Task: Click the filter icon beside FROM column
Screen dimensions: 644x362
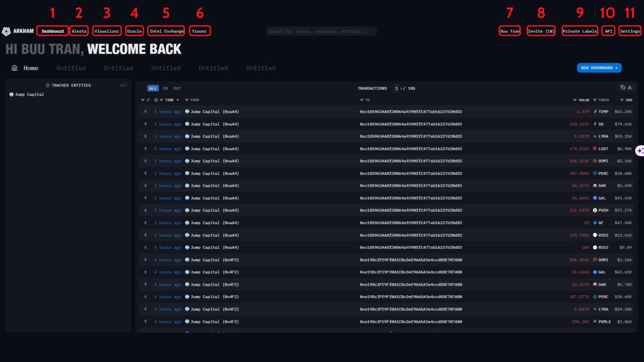Action: (x=187, y=100)
